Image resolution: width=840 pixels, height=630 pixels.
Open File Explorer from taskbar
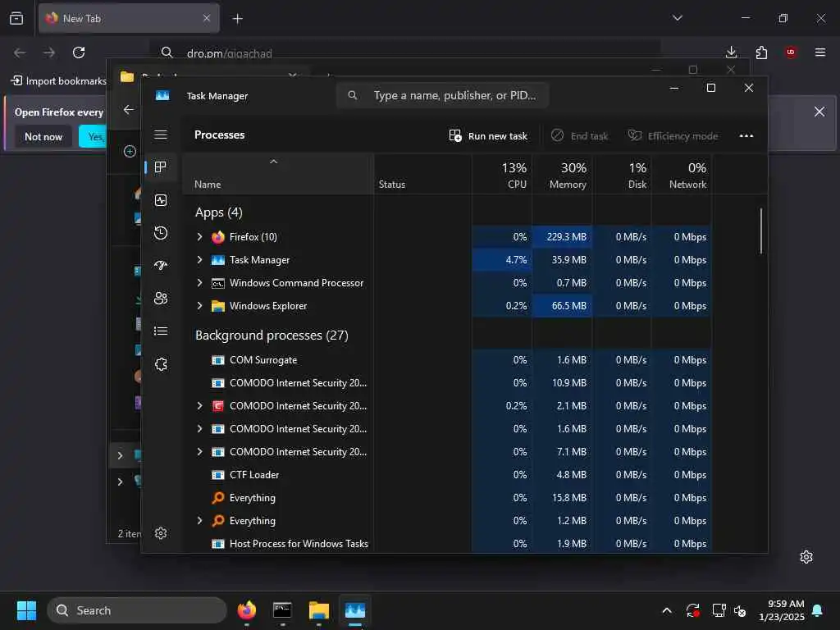[x=319, y=610]
